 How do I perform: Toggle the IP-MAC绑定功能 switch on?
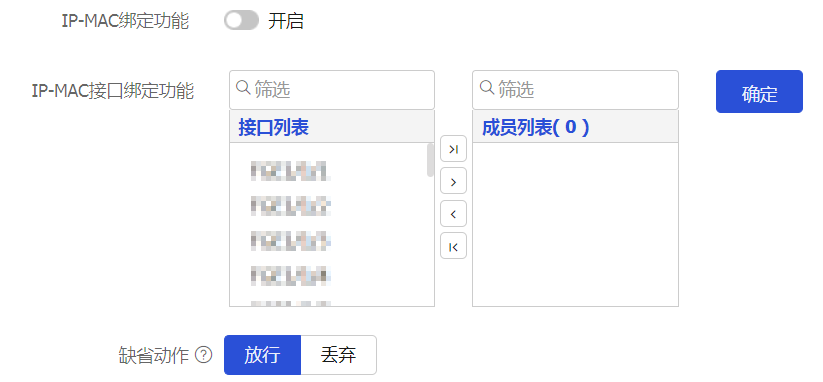[x=241, y=21]
